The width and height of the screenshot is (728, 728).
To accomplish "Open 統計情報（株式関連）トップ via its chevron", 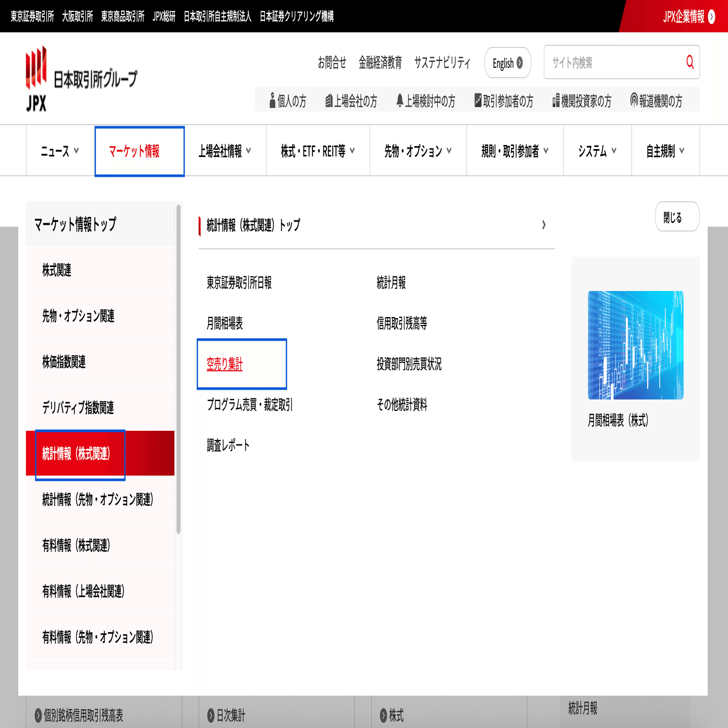I will [x=544, y=225].
